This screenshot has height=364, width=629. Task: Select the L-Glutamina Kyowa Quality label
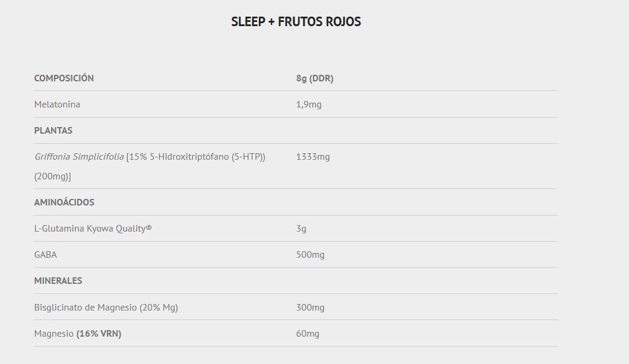93,229
